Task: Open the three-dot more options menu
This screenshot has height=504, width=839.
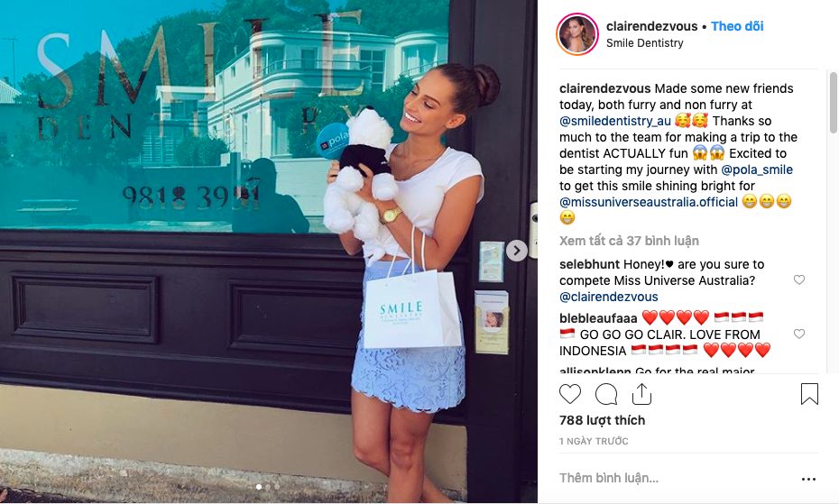Action: pos(808,479)
